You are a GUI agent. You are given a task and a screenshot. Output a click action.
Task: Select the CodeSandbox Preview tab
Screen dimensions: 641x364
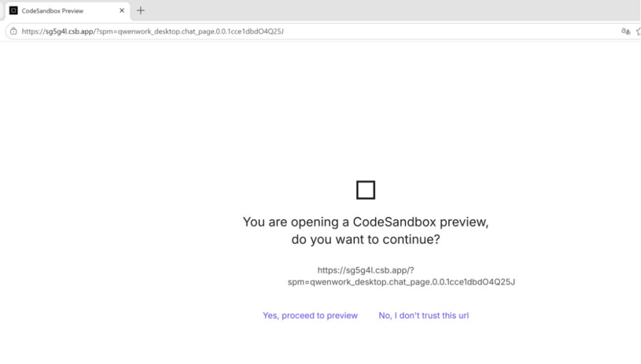(x=68, y=11)
